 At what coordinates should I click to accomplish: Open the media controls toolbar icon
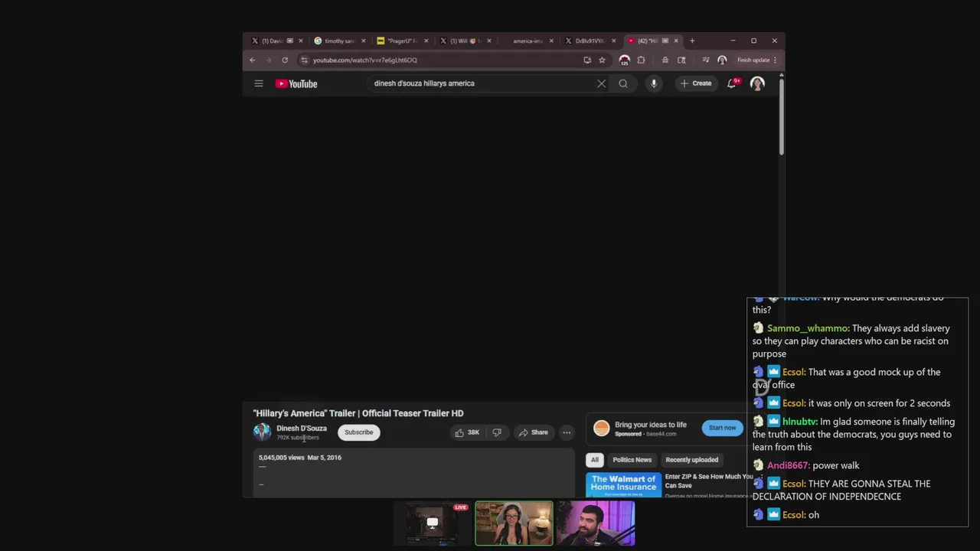(x=704, y=60)
